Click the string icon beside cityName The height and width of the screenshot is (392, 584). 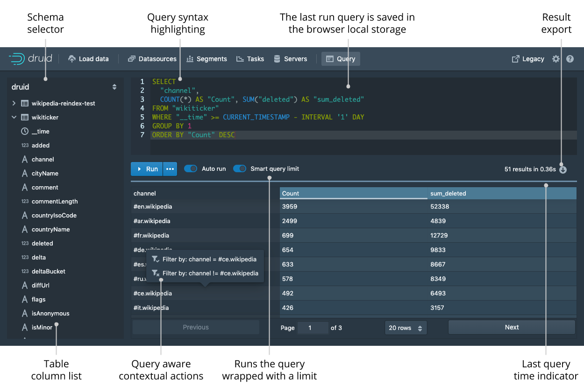coord(25,173)
